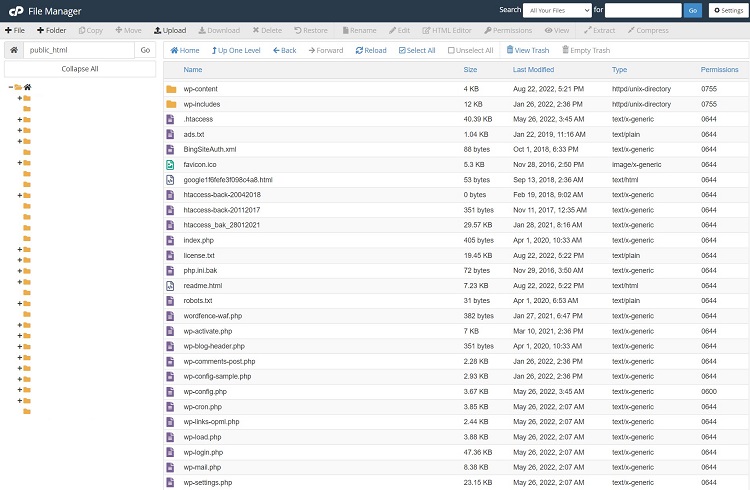Open View Trash
The width and height of the screenshot is (750, 490).
tap(528, 50)
